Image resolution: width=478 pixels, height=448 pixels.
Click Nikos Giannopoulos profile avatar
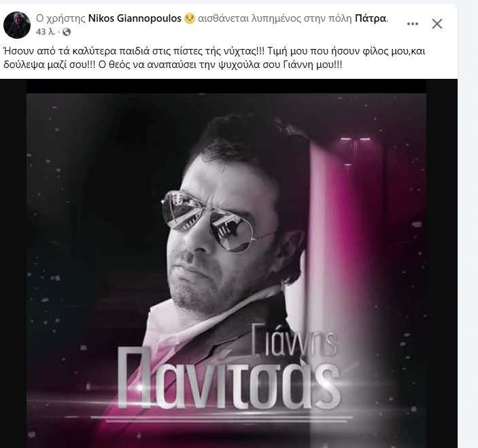(x=16, y=25)
